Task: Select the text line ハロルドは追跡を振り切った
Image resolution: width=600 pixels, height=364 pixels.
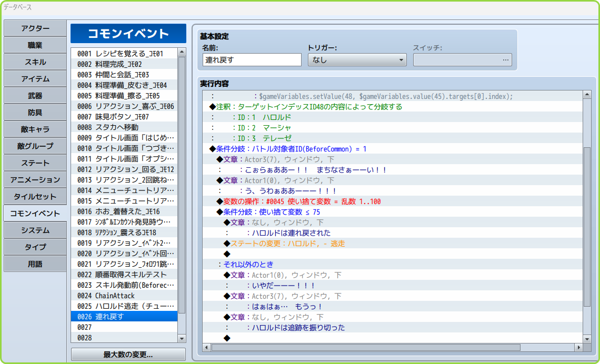Action: tap(392, 328)
